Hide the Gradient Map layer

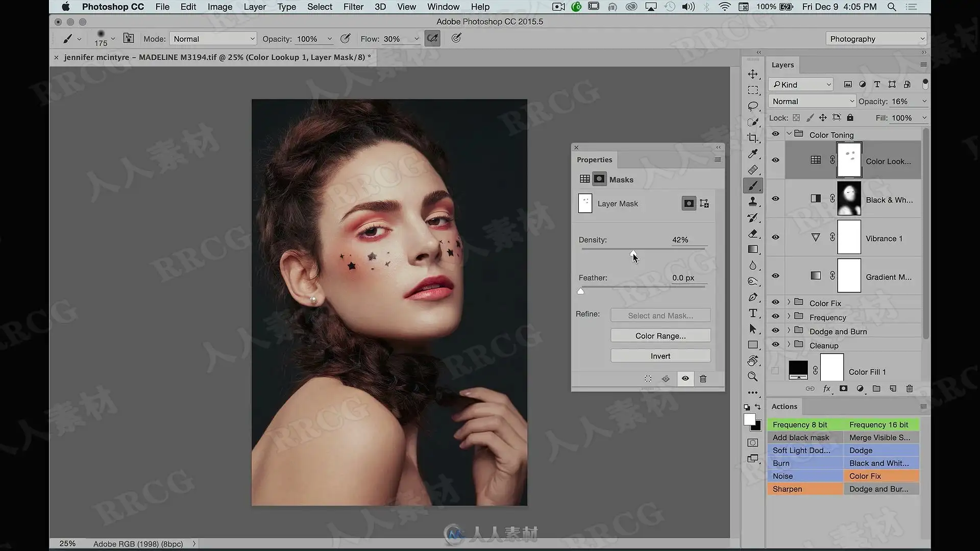click(775, 276)
